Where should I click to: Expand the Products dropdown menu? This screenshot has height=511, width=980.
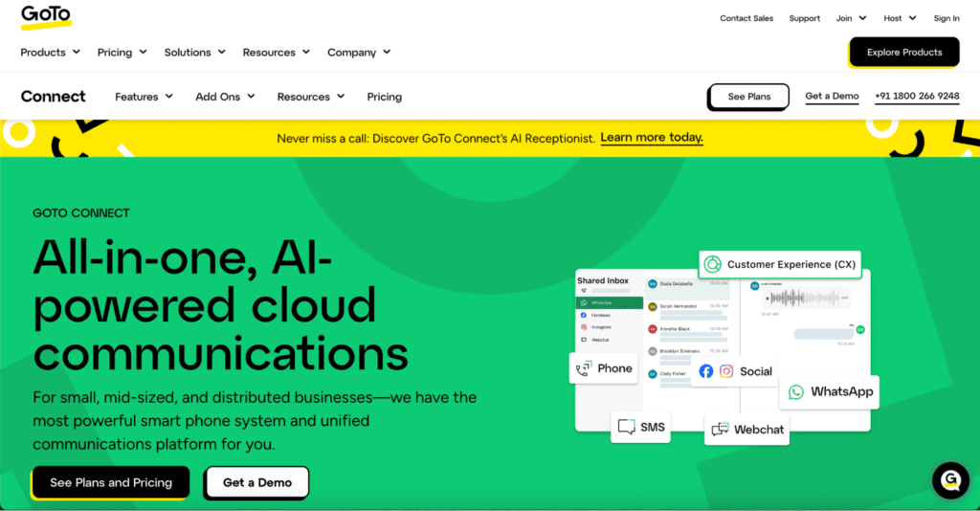tap(51, 53)
